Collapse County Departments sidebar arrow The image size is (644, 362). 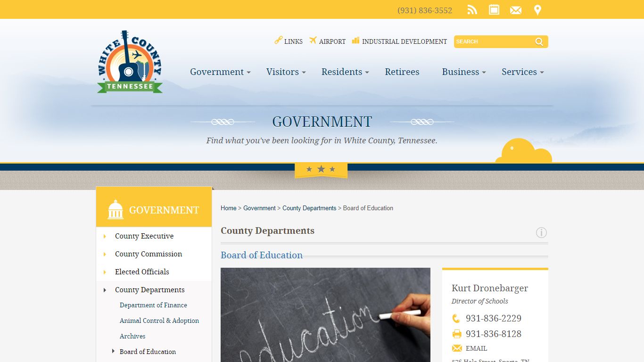[105, 290]
